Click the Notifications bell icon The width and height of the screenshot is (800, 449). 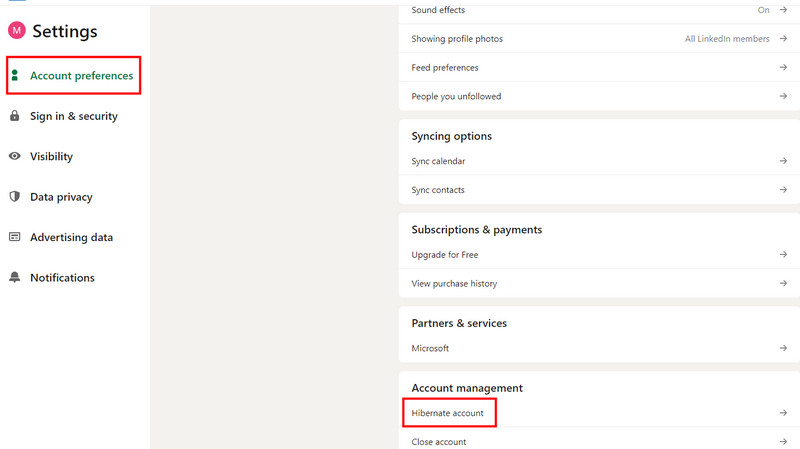[15, 278]
